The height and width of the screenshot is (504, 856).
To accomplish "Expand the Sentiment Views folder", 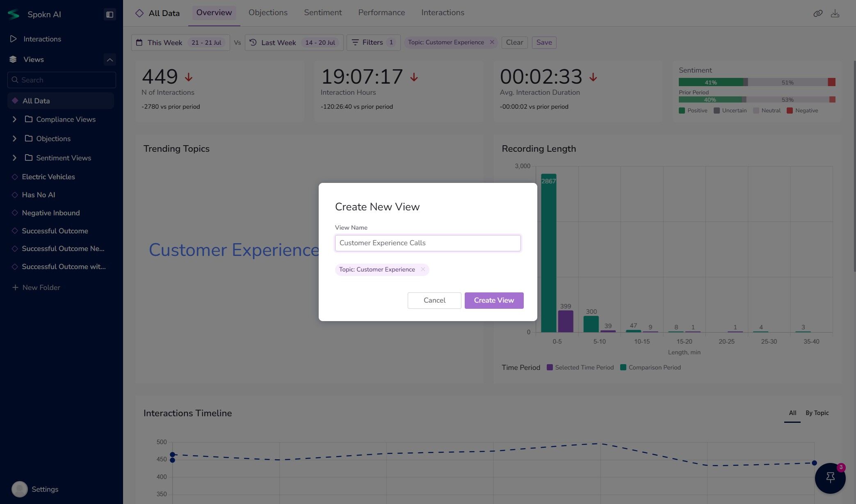I will pyautogui.click(x=15, y=158).
